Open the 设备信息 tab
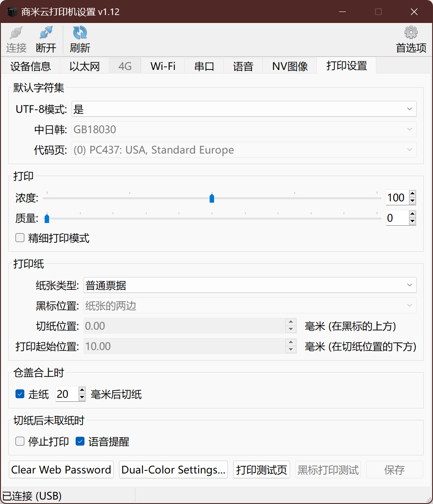 pos(31,66)
